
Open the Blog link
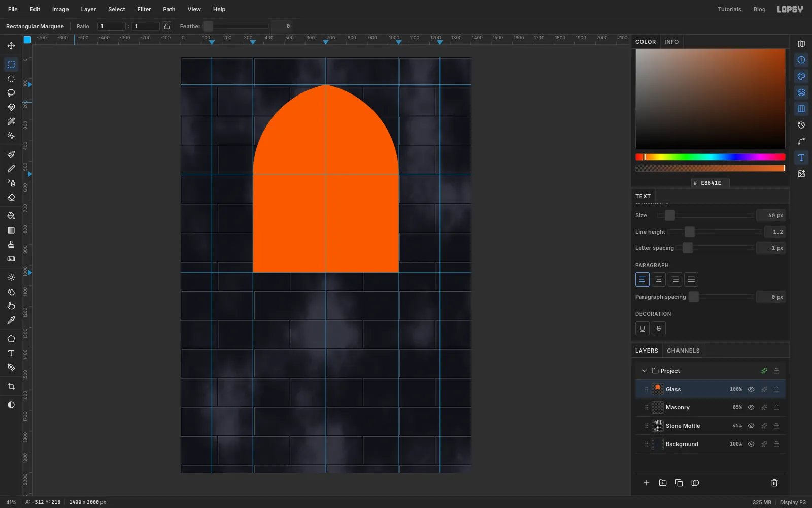coord(759,9)
